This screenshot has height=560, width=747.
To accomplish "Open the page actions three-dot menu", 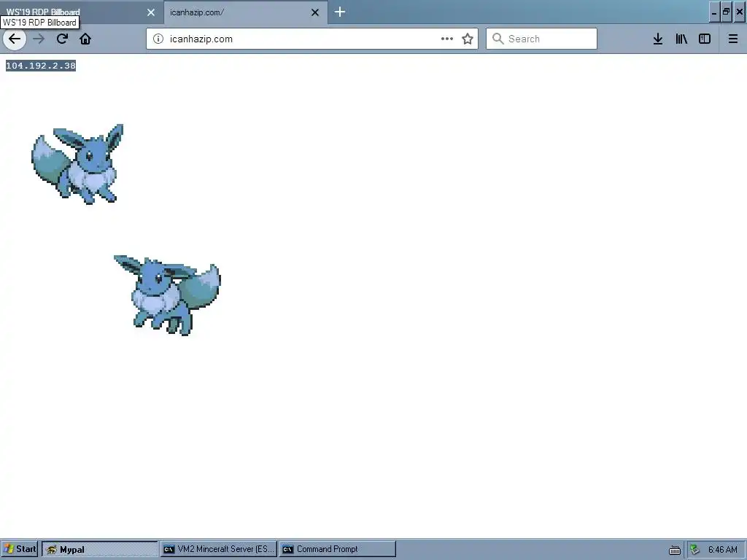I will 447,39.
